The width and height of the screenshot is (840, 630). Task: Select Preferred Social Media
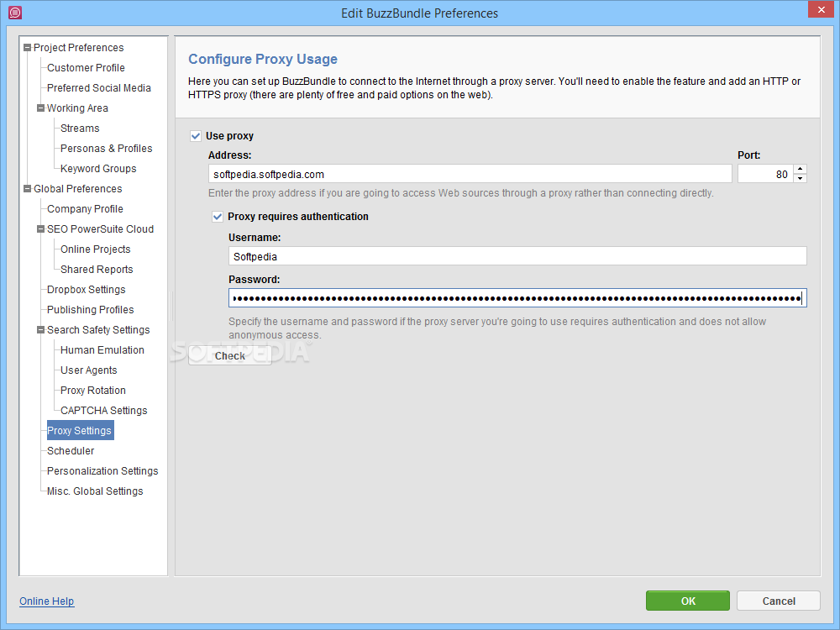point(99,88)
